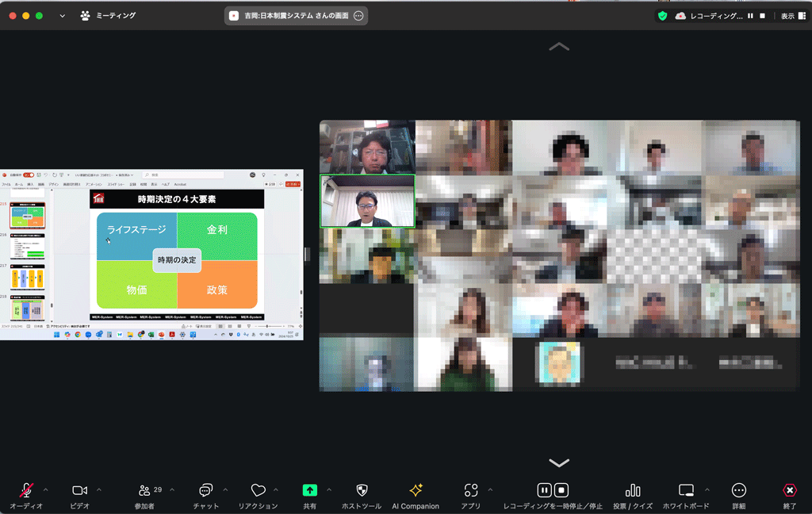This screenshot has width=812, height=514.
Task: Expand video options chevron beside ビデオ
Action: point(99,489)
